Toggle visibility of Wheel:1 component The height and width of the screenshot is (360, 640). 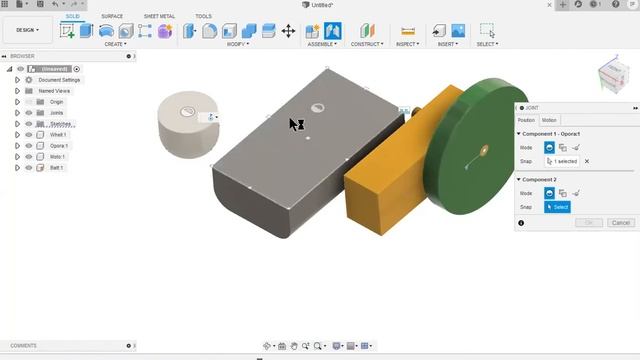[29, 135]
